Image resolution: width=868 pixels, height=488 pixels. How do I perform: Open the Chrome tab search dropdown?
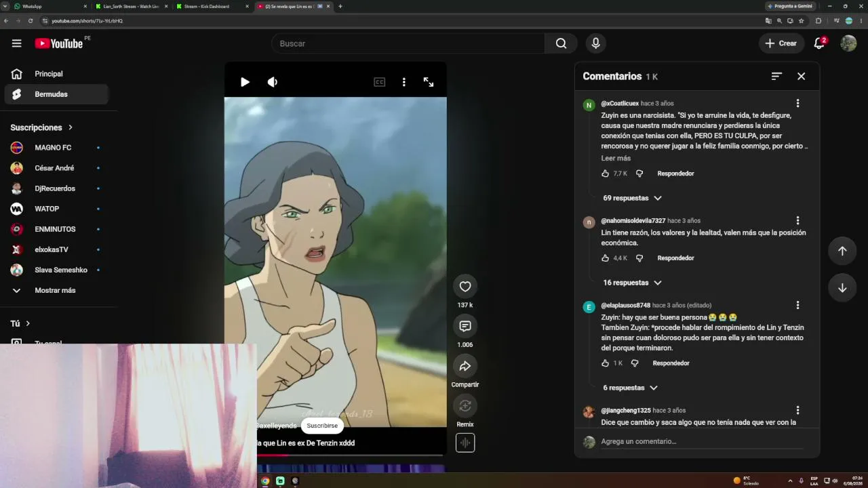[x=5, y=6]
